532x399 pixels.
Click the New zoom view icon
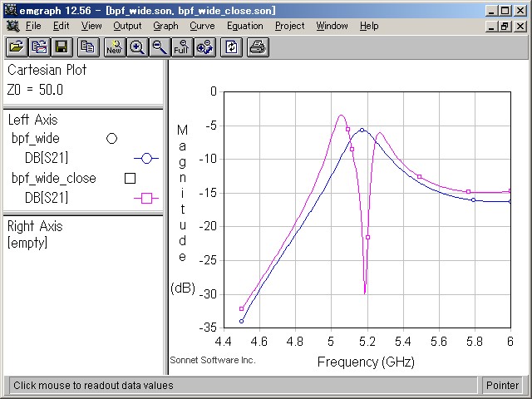[115, 47]
